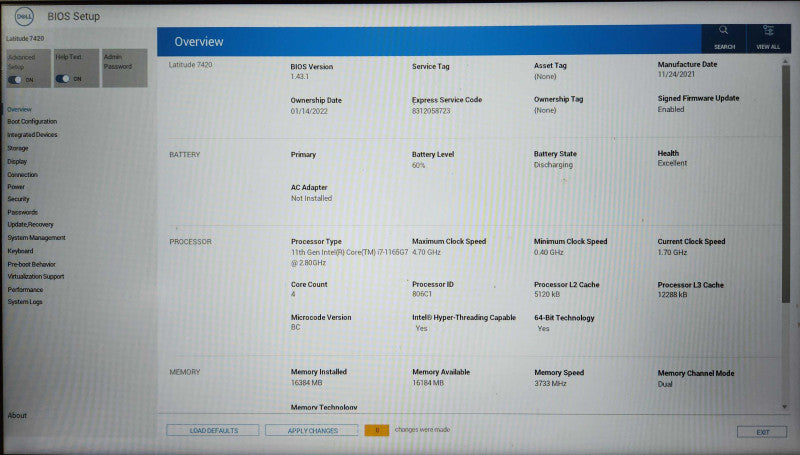This screenshot has width=800, height=455.
Task: Click Memory Available 16184 MB
Action: [x=428, y=383]
